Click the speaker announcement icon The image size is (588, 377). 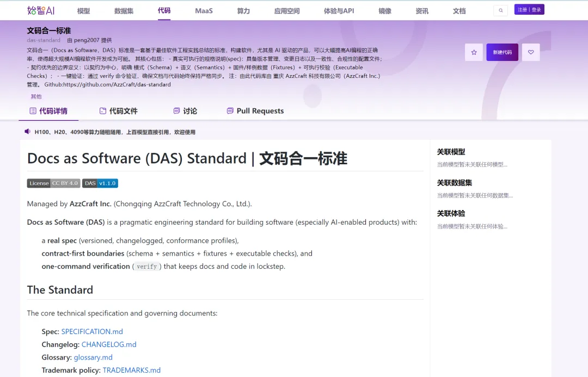(x=27, y=132)
